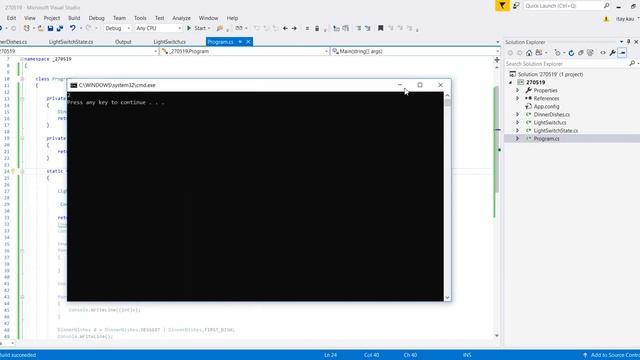Click the Navigate Backward arrow in toolbar
This screenshot has height=360, width=640.
285,28
